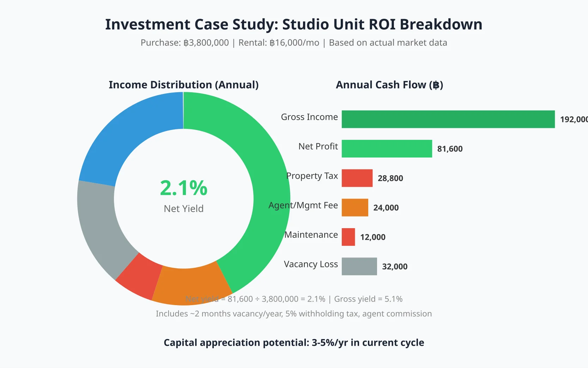Click the '2.1%' value in donut center
Screen dimensions: 588x368
pos(184,188)
